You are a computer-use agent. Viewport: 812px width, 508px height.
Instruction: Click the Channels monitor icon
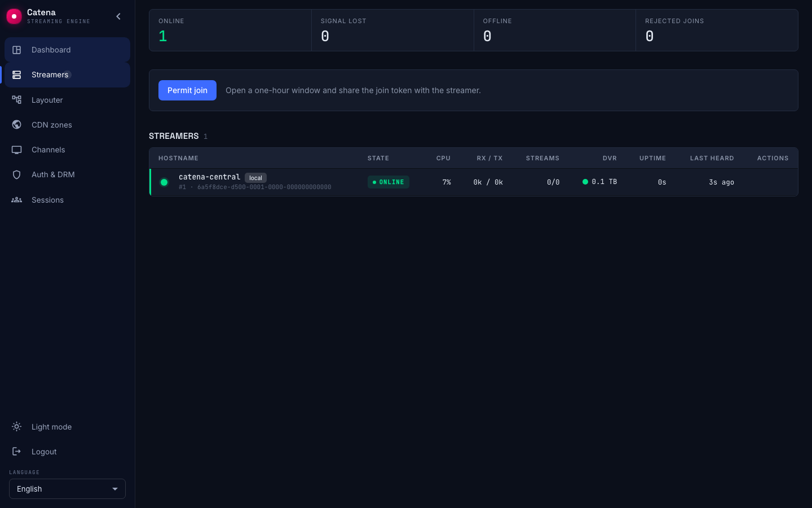point(17,150)
